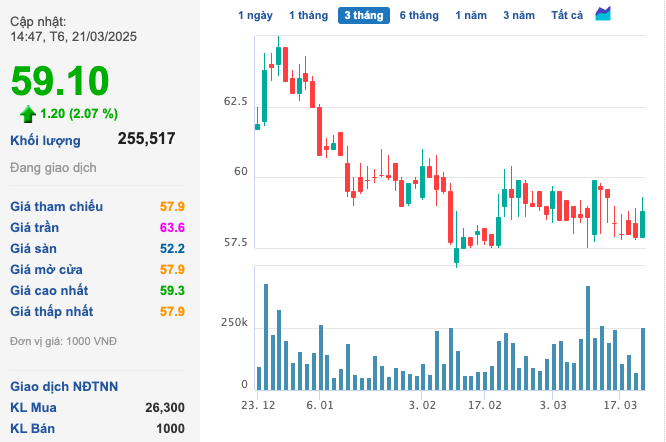Click the Giá trần value 63.6
This screenshot has width=666, height=442.
coord(172,228)
